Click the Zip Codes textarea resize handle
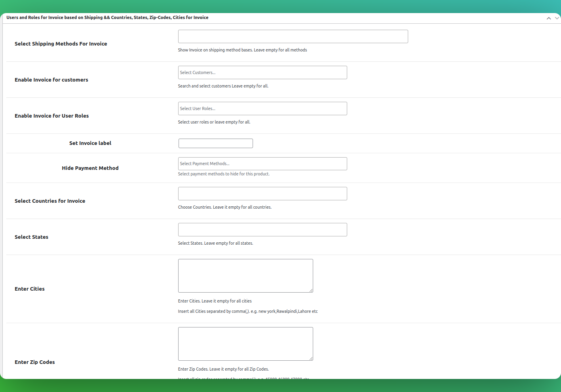Image resolution: width=561 pixels, height=392 pixels. pos(311,358)
